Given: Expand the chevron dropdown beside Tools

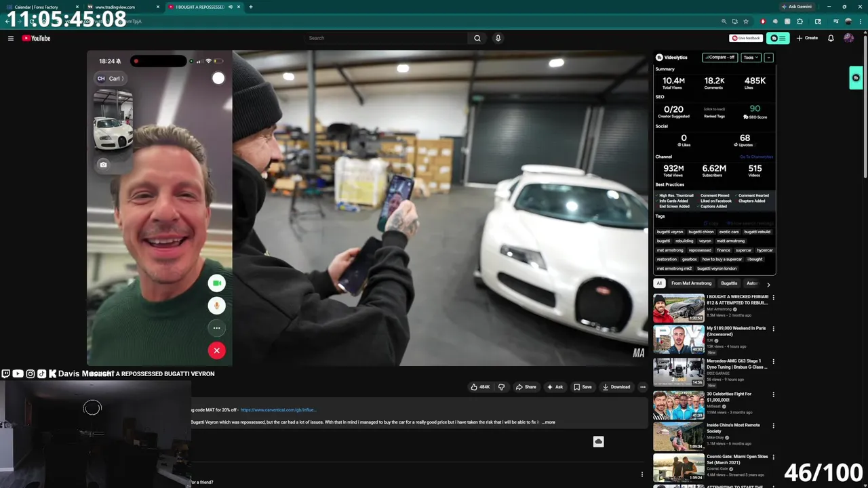Looking at the screenshot, I should (768, 58).
